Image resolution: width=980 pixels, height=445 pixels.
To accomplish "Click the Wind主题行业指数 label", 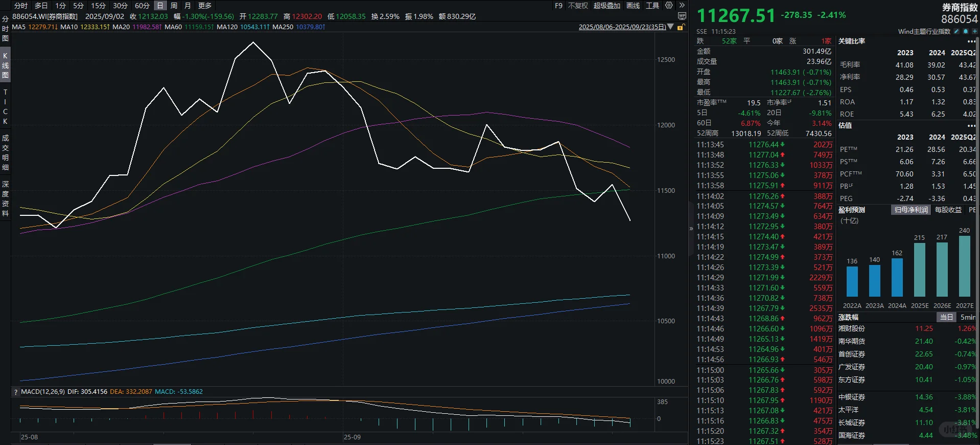I will point(924,32).
